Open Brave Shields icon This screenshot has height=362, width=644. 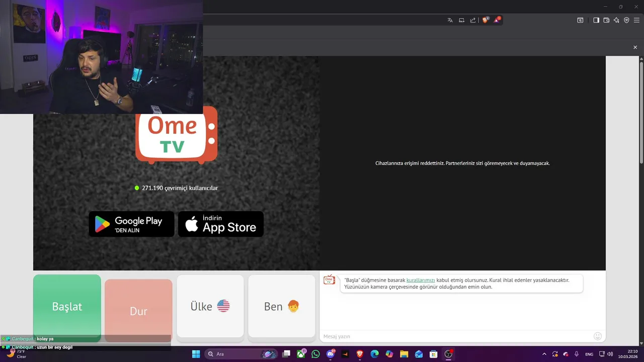486,20
